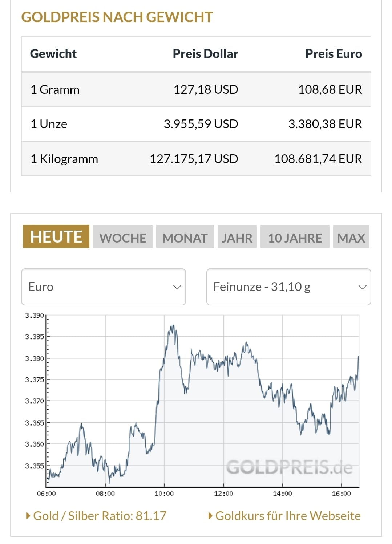The image size is (392, 544).
Task: Click the Gewicht column header
Action: (53, 54)
